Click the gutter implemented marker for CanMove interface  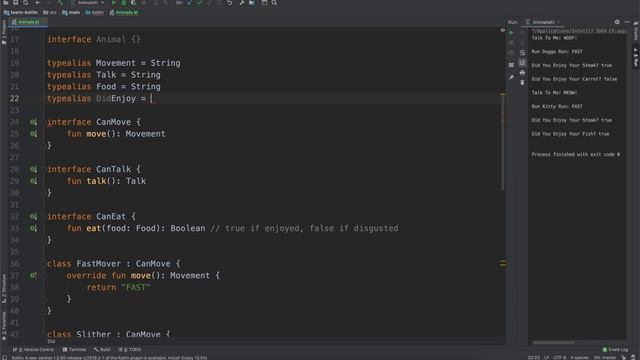point(33,122)
